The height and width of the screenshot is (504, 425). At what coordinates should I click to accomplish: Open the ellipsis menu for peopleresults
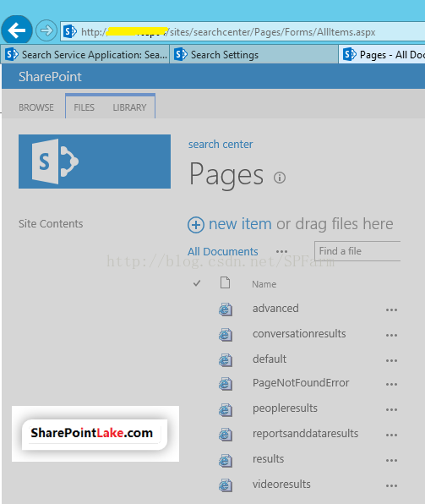[391, 410]
